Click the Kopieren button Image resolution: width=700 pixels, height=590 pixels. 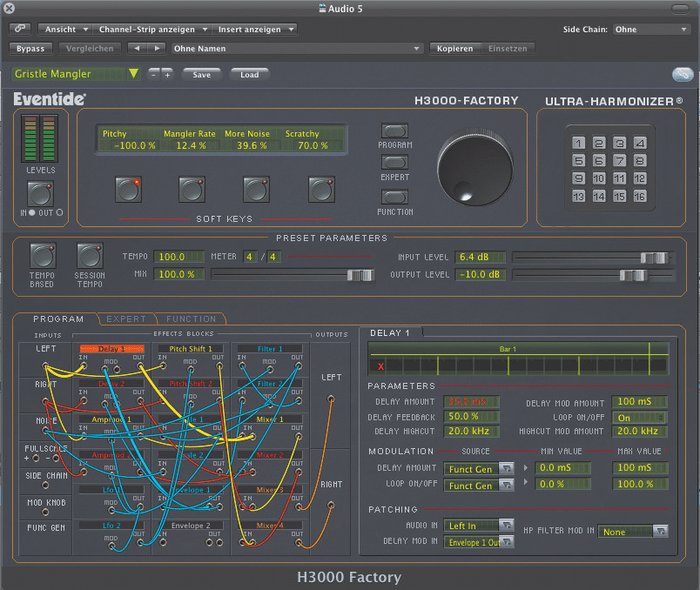[x=454, y=48]
